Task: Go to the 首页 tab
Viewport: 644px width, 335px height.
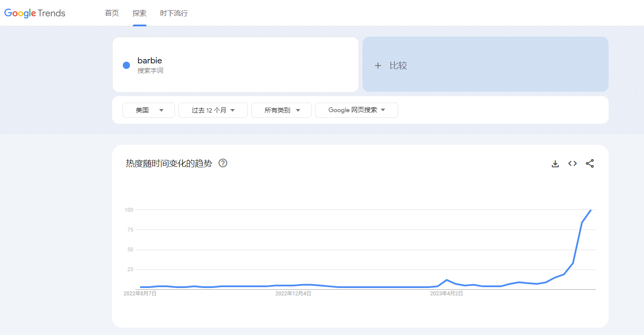Action: click(x=112, y=13)
